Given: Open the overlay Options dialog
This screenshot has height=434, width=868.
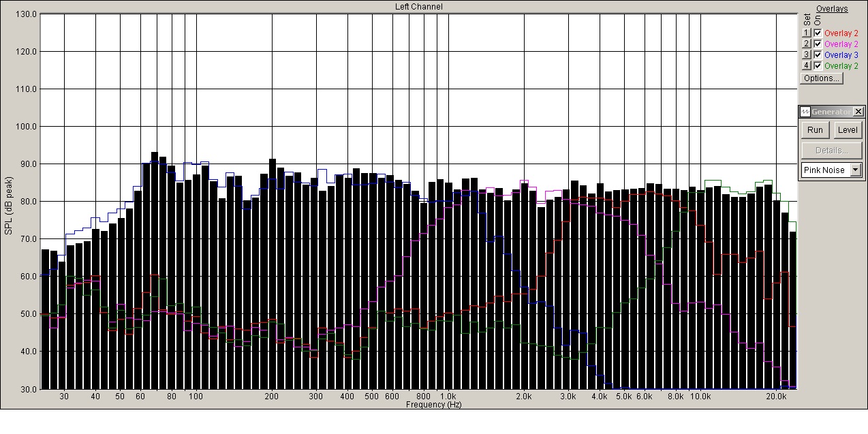Looking at the screenshot, I should point(822,78).
